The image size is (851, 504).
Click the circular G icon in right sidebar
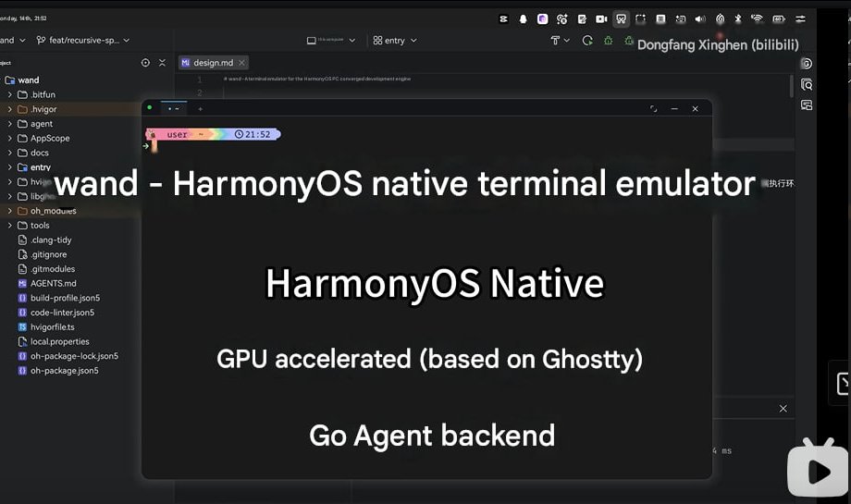807,64
